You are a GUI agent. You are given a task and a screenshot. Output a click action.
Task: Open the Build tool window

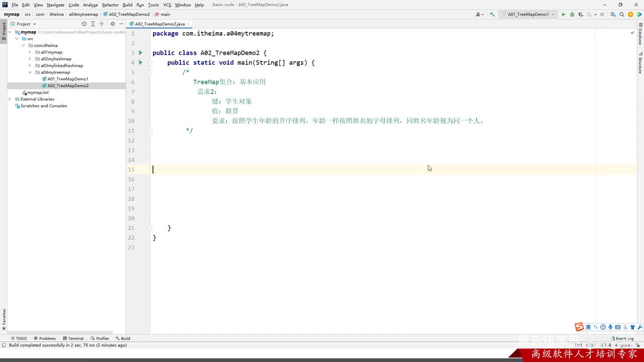coord(123,338)
